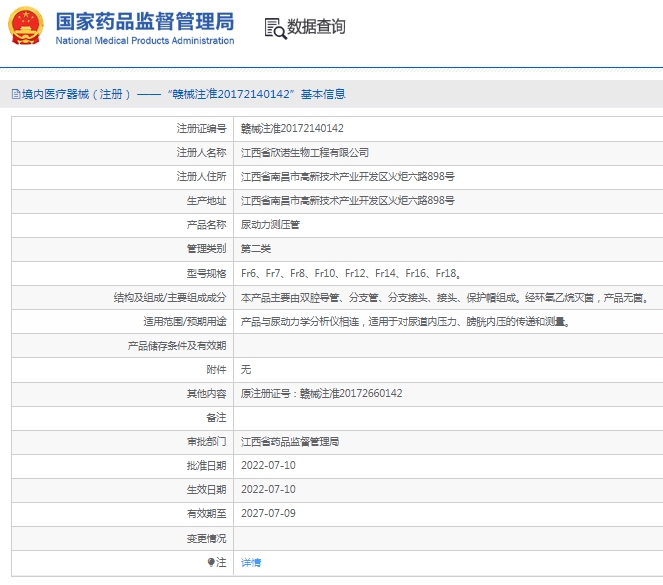663x585 pixels.
Task: Click the 国家药品监督管理局 title
Action: tap(145, 21)
